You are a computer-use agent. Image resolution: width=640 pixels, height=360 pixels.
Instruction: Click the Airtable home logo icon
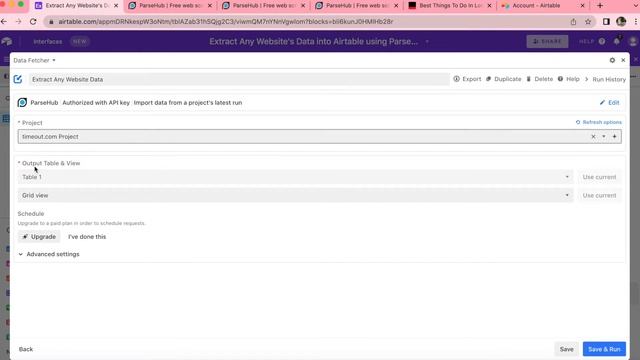click(7, 42)
